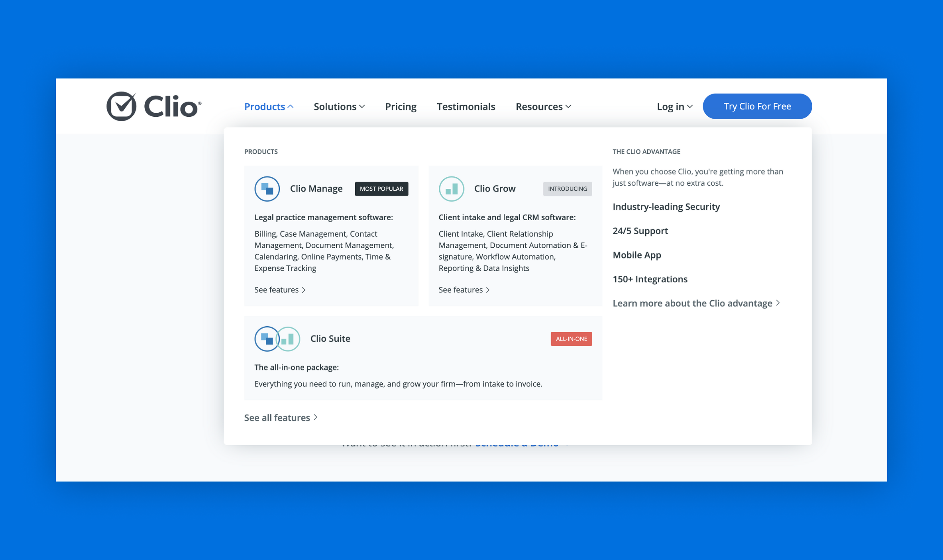Click the Clio Suite combined icon
This screenshot has width=943, height=560.
(277, 338)
